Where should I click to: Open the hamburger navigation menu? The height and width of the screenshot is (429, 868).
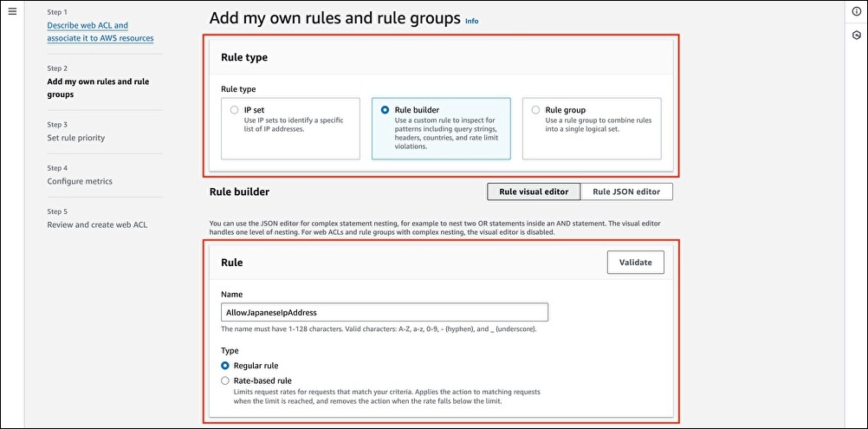(x=12, y=11)
